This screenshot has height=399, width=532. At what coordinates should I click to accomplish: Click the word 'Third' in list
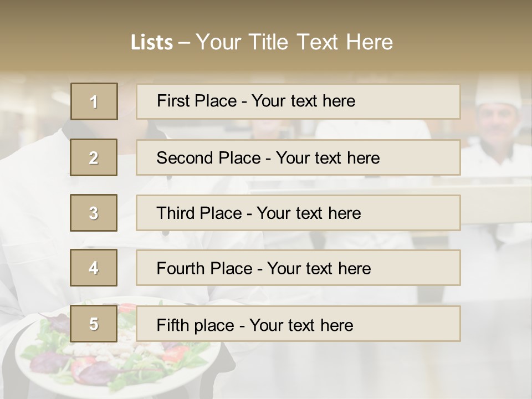(176, 213)
